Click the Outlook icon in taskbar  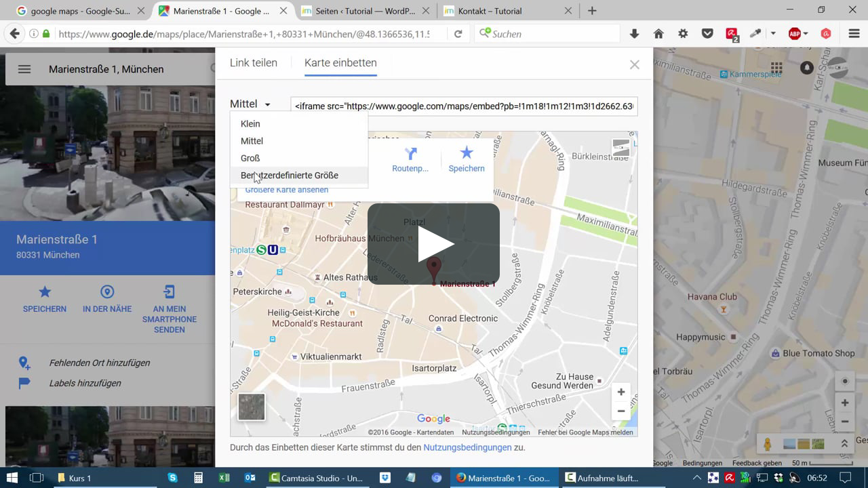pos(250,478)
